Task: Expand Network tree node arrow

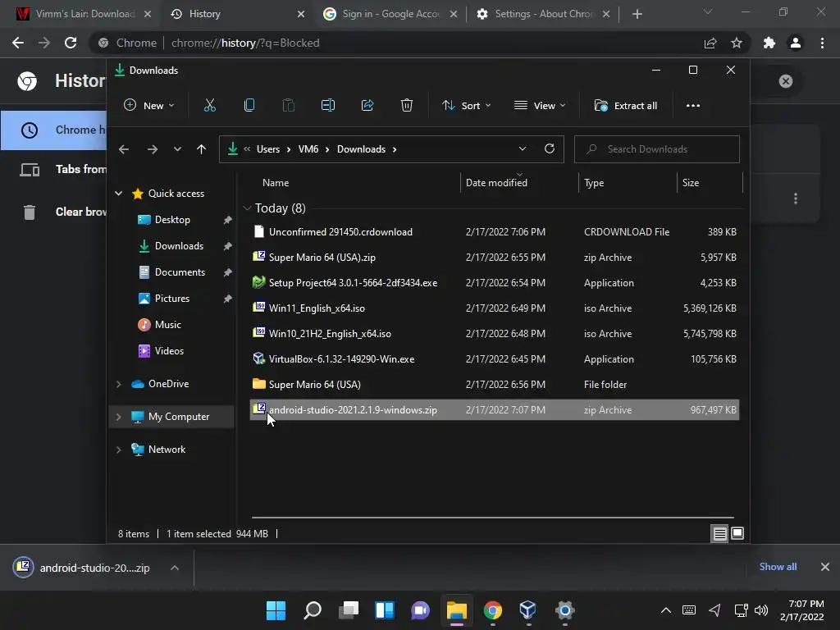Action: 118,450
